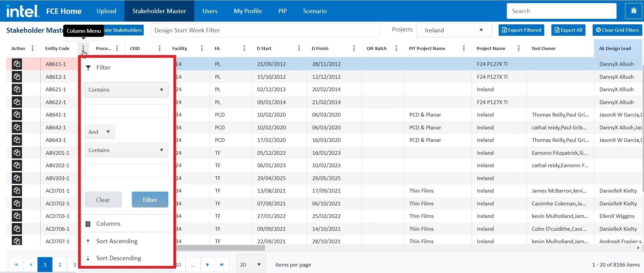Change the items per page dropdown

tap(251, 265)
